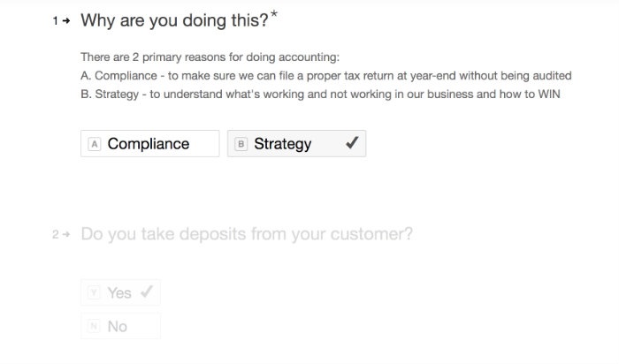Click the "Why are you doing this?" heading

click(174, 20)
